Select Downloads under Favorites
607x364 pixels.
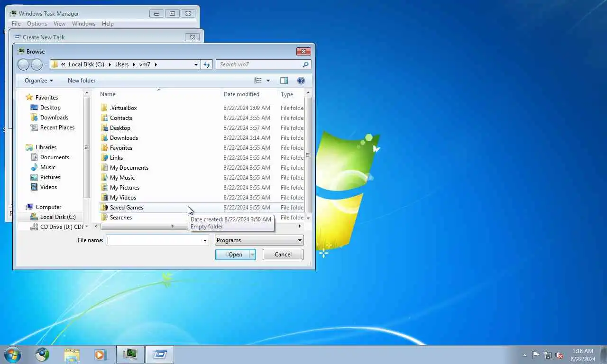tap(54, 118)
